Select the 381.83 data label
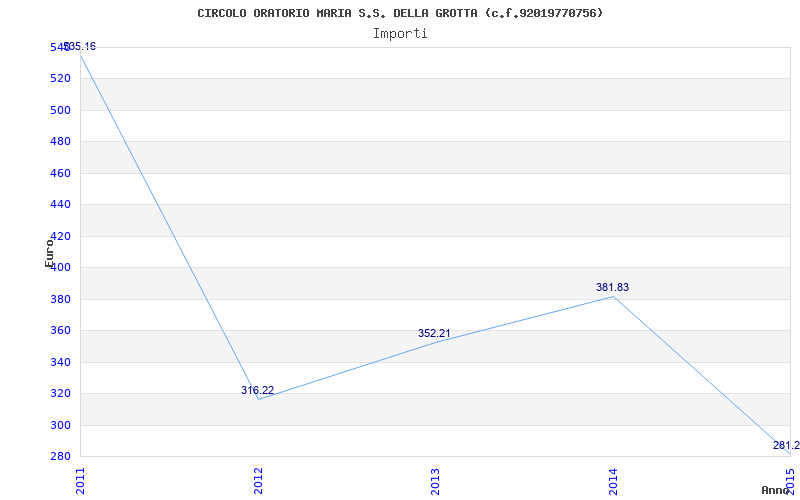Image resolution: width=800 pixels, height=500 pixels. click(612, 287)
